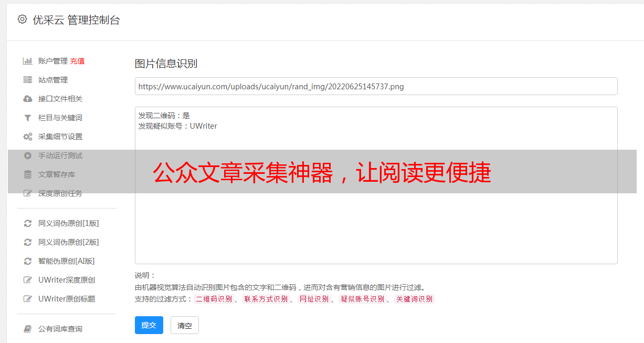Click the refresh icon for 智能伪原创[AI版]
Image resolution: width=644 pixels, height=343 pixels.
click(28, 261)
